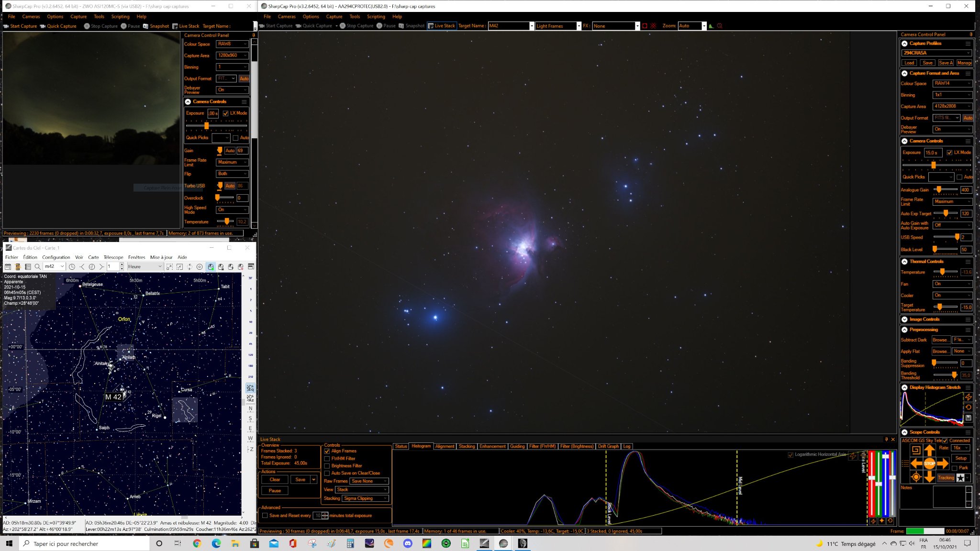Toggle the scope Connected checkbox
980x551 pixels.
(x=945, y=441)
